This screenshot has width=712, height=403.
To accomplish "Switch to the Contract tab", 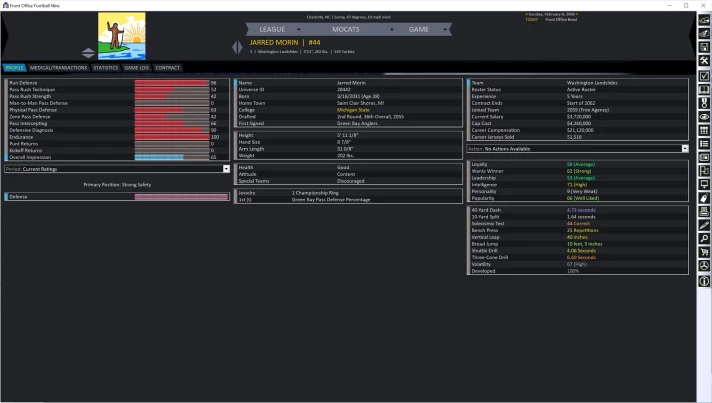I will coord(168,68).
